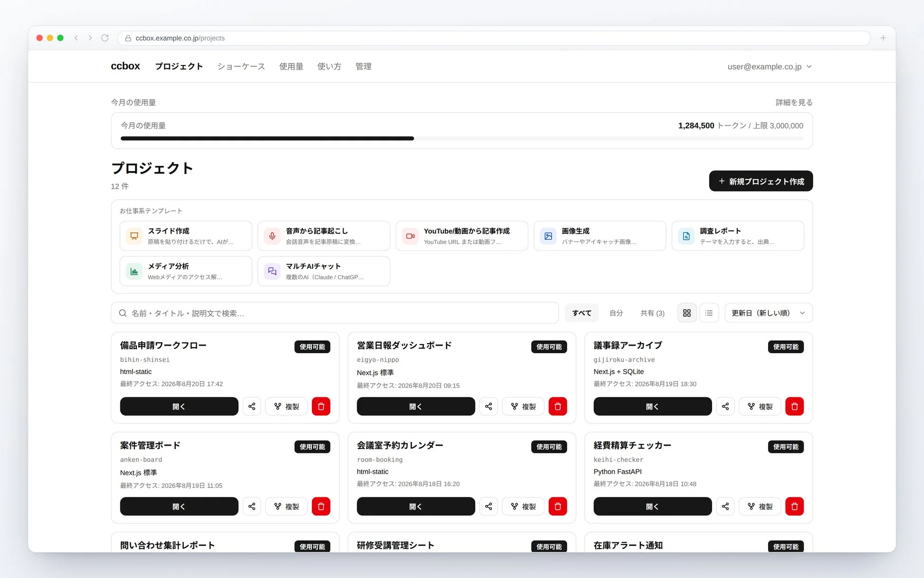Open the 画像生成 template
The height and width of the screenshot is (578, 924).
point(599,236)
